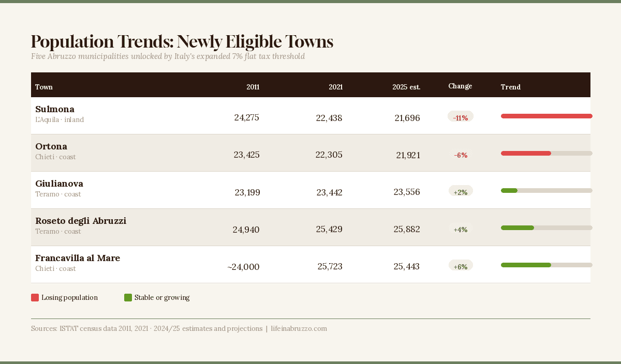Screen dimensions: 621x364
Task: Click the -11% change badge
Action: tap(460, 117)
